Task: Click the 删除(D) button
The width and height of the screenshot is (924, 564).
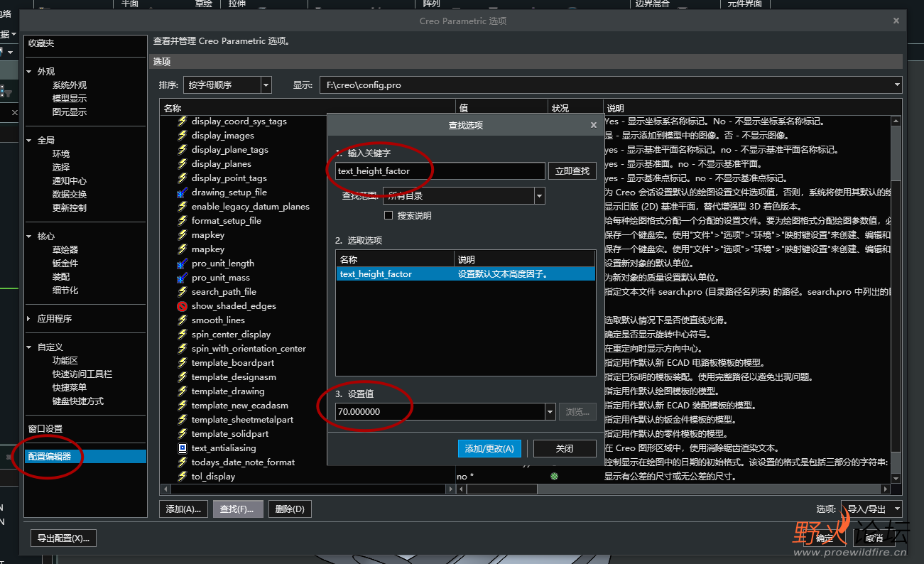Action: 290,509
